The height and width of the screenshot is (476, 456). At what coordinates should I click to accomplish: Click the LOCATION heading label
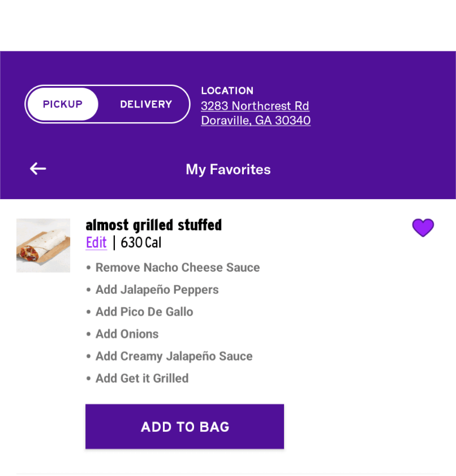coord(227,91)
